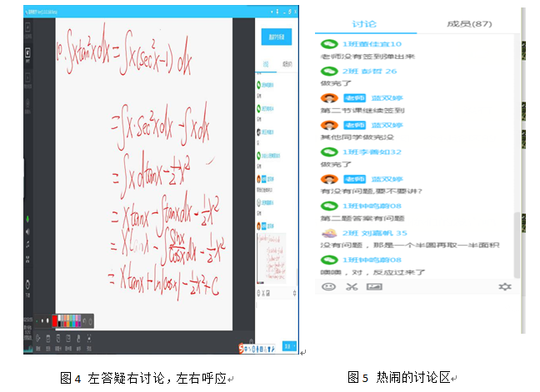540x392 pixels.
Task: Toggle the green microphone indicator
Action: pos(27,219)
